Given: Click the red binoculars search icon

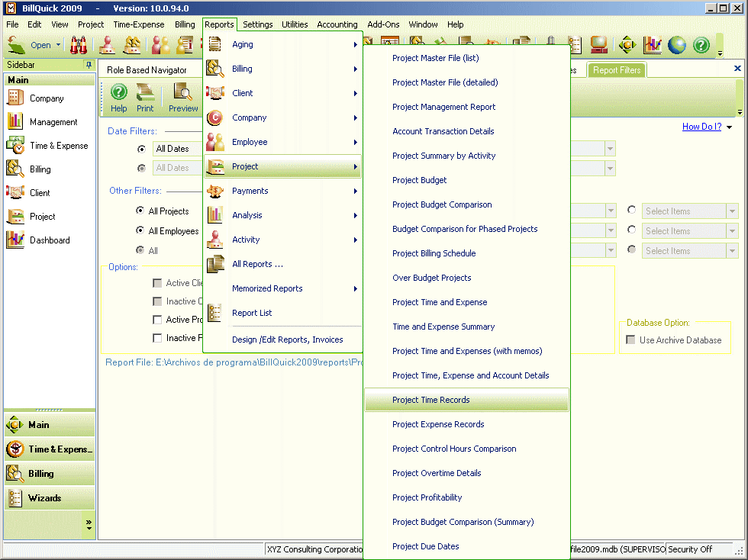Looking at the screenshot, I should click(x=79, y=45).
